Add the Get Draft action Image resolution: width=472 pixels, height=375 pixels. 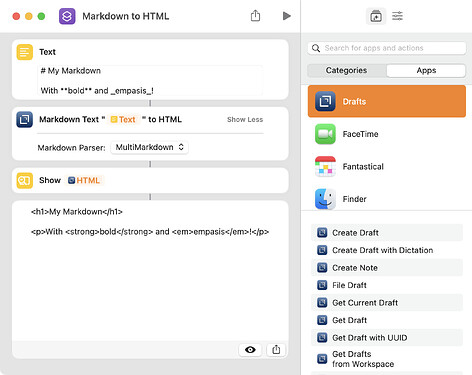[x=387, y=320]
